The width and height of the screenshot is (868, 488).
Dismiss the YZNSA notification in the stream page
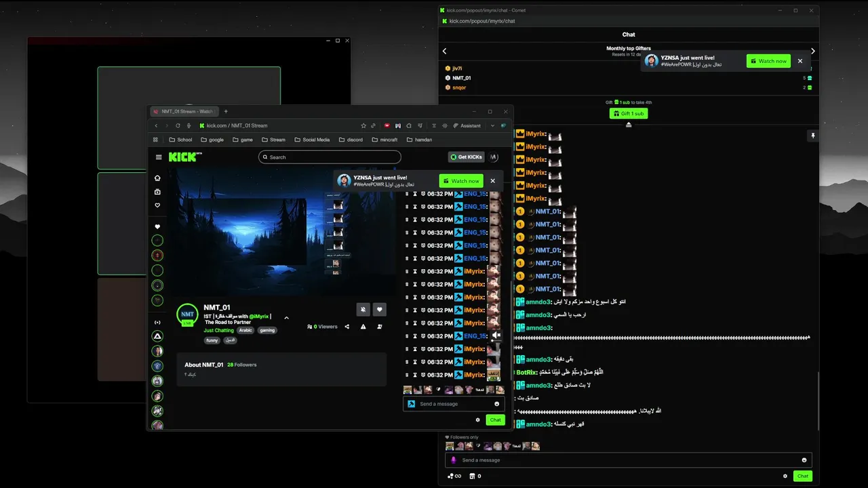point(493,181)
